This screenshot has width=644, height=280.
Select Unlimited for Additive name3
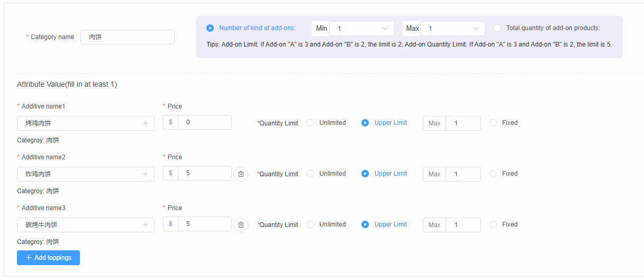(311, 224)
